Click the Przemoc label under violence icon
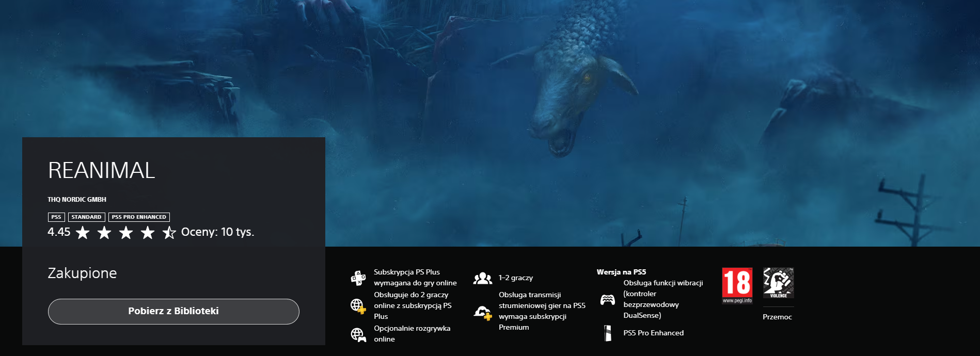 (777, 317)
